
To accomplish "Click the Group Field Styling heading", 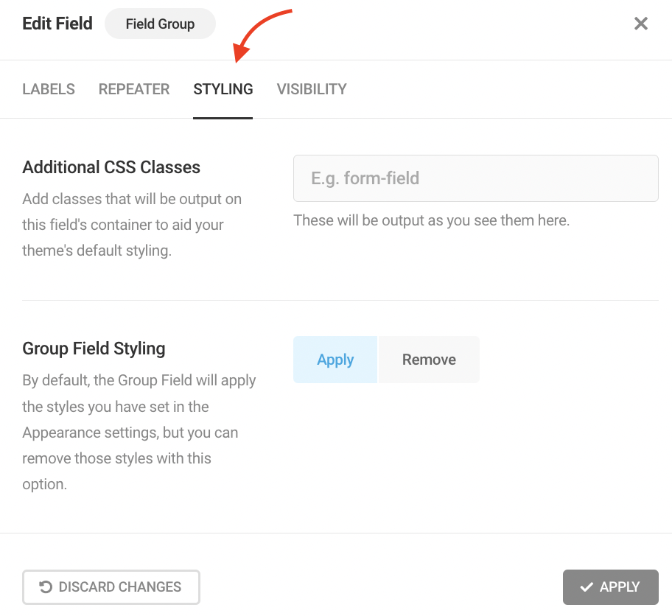I will pos(94,349).
